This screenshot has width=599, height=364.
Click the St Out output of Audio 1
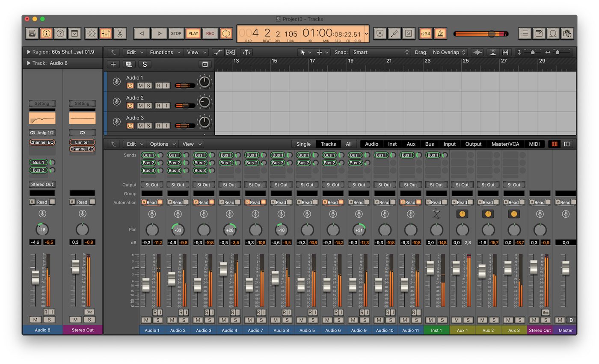pos(152,185)
